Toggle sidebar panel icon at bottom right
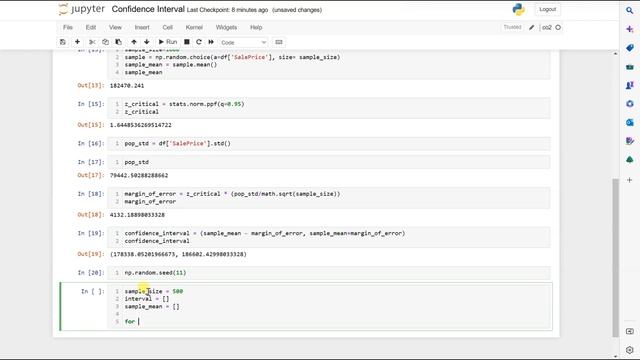 629,331
